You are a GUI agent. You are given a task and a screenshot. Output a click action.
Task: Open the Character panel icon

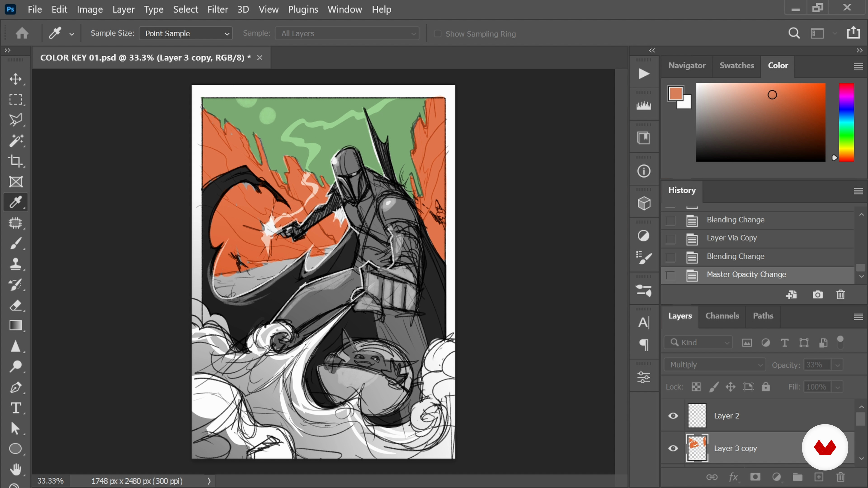point(644,323)
